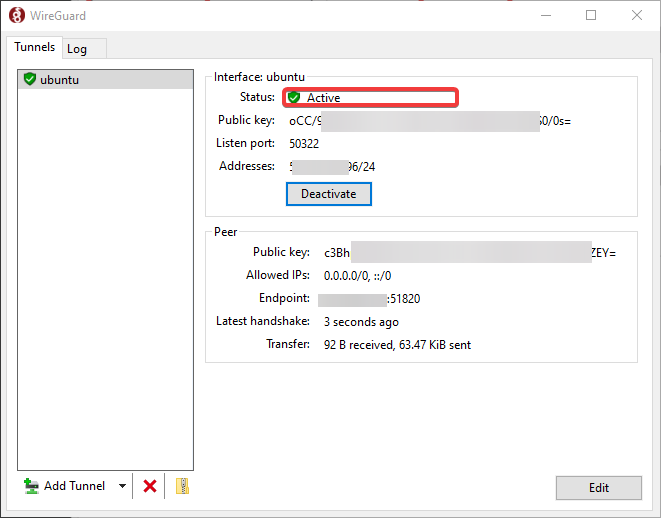
Task: Export tunnels to zip archive icon
Action: tap(182, 486)
